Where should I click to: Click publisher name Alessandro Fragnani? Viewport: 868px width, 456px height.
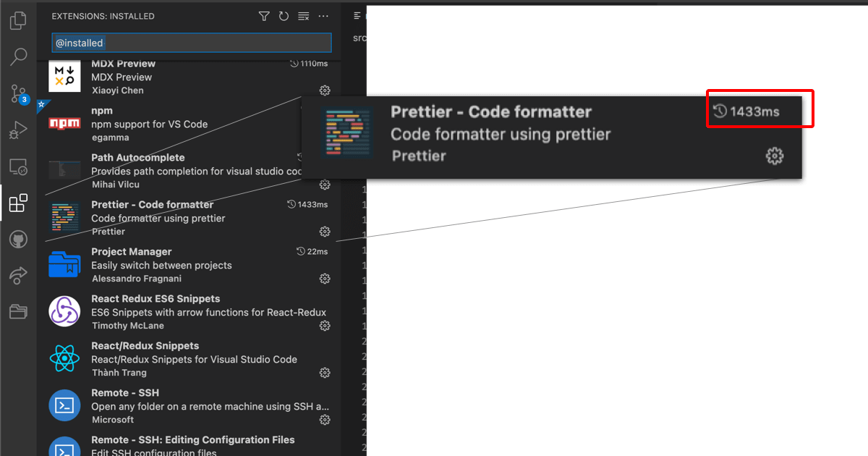pyautogui.click(x=137, y=279)
